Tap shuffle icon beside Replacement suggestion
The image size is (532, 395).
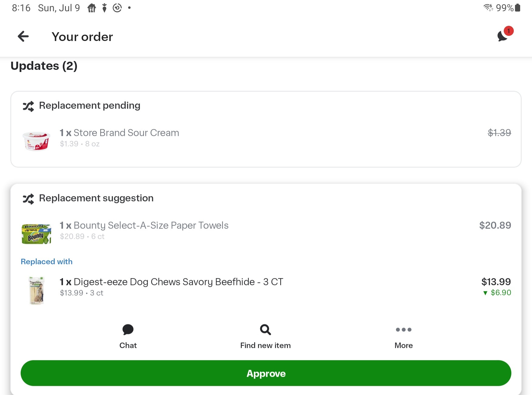coord(28,199)
